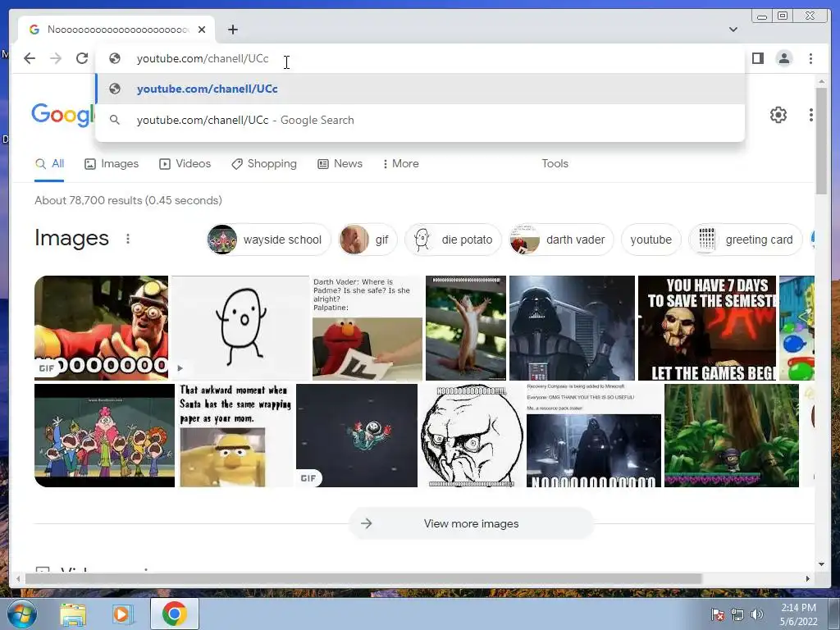Open the side panel icon

(x=757, y=58)
